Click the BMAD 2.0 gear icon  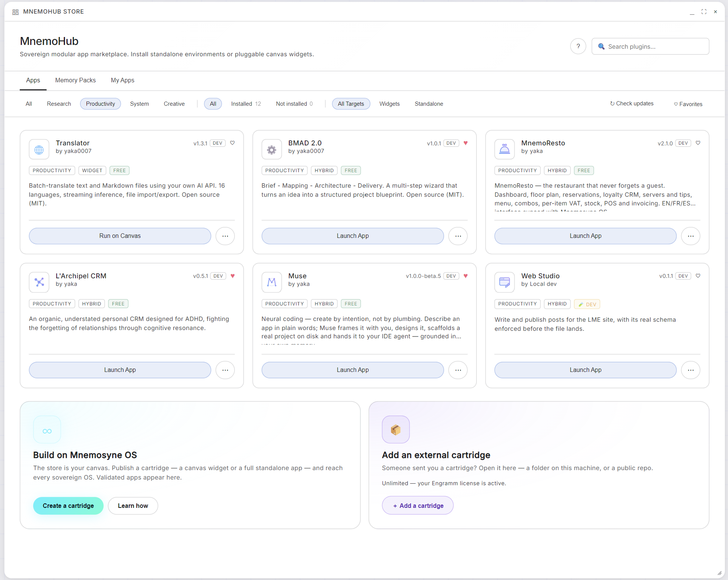pyautogui.click(x=271, y=150)
